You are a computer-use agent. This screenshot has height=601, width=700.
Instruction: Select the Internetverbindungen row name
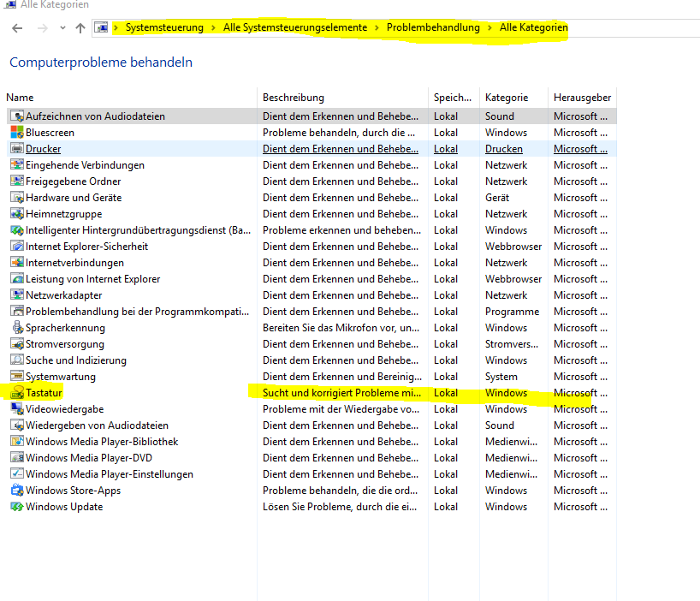[75, 263]
